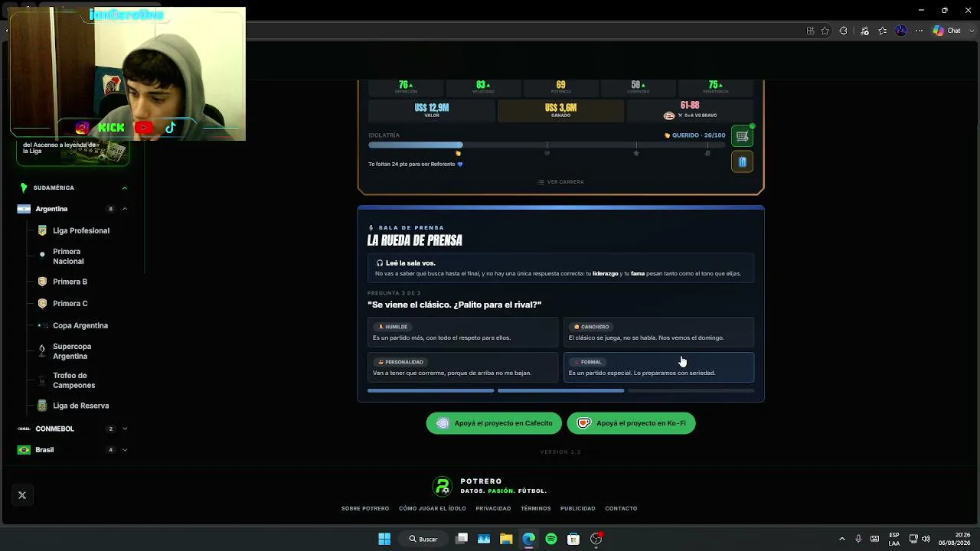Click the US$ 12,9M Valor stat
Image resolution: width=980 pixels, height=551 pixels.
(432, 110)
